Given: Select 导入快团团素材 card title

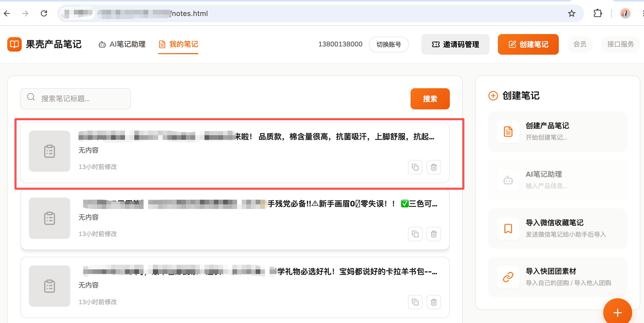Looking at the screenshot, I should coord(551,271).
